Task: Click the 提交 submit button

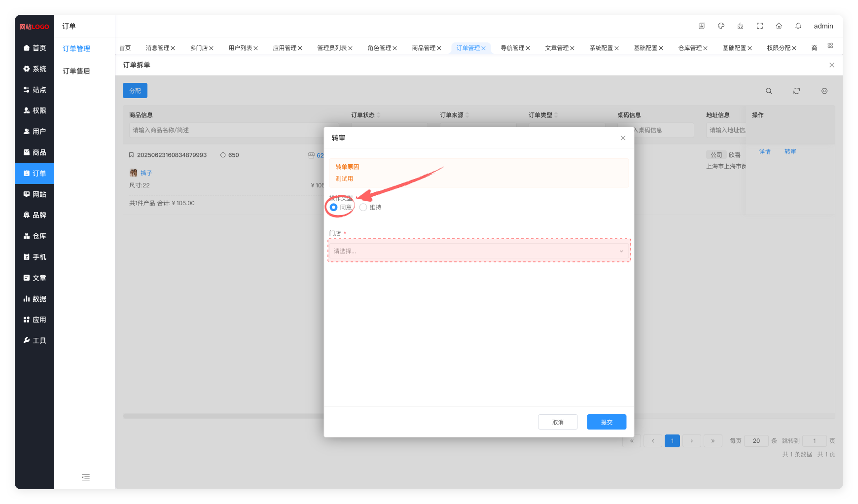Action: (x=606, y=422)
